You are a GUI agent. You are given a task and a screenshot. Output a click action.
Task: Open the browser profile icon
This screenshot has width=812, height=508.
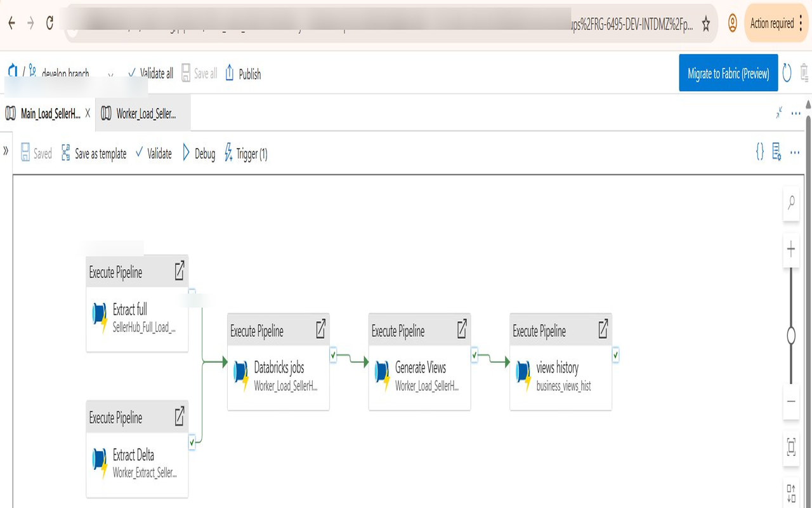pos(732,23)
